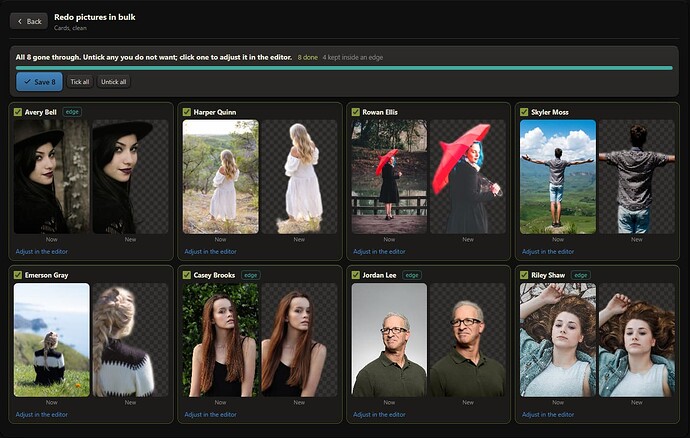690x438 pixels.
Task: Untick the Skyler Moss checkbox
Action: click(524, 112)
